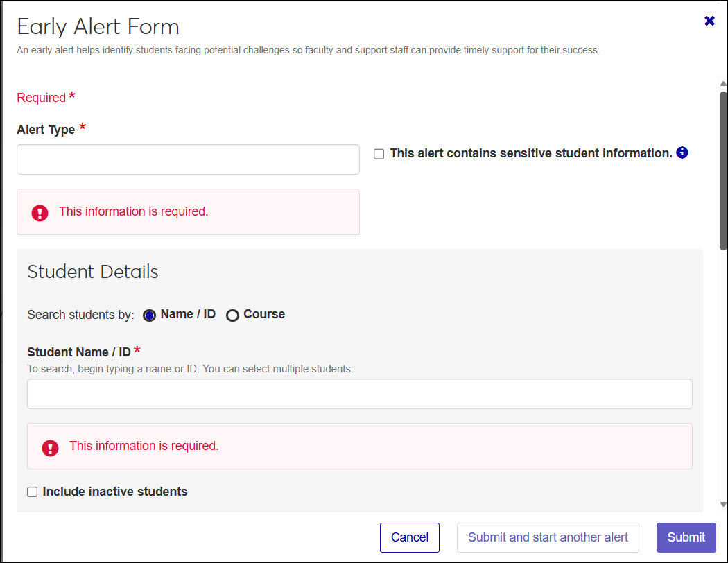Click Student Name's 'This information is required' message
This screenshot has width=728, height=563.
(144, 446)
